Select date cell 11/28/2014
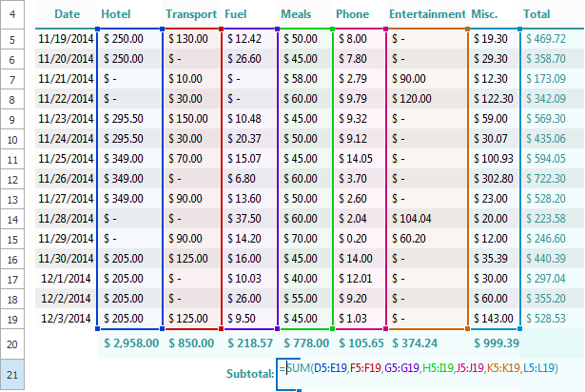 [66, 219]
